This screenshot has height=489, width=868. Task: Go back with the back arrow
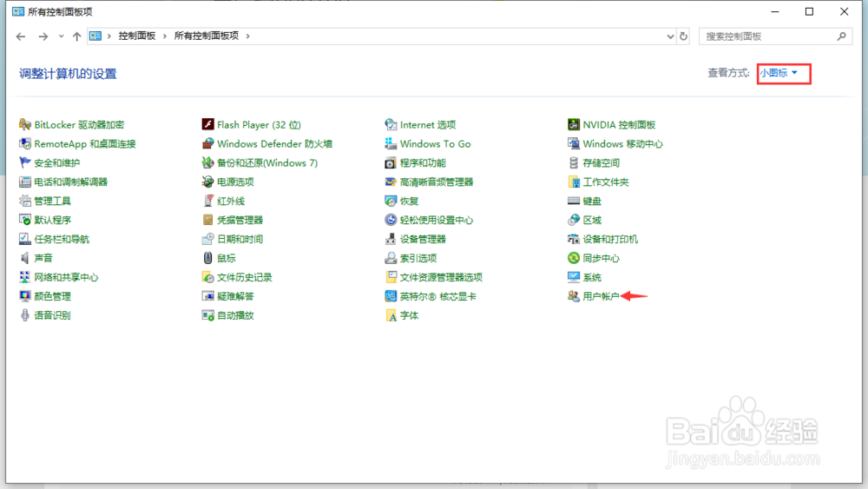coord(21,36)
